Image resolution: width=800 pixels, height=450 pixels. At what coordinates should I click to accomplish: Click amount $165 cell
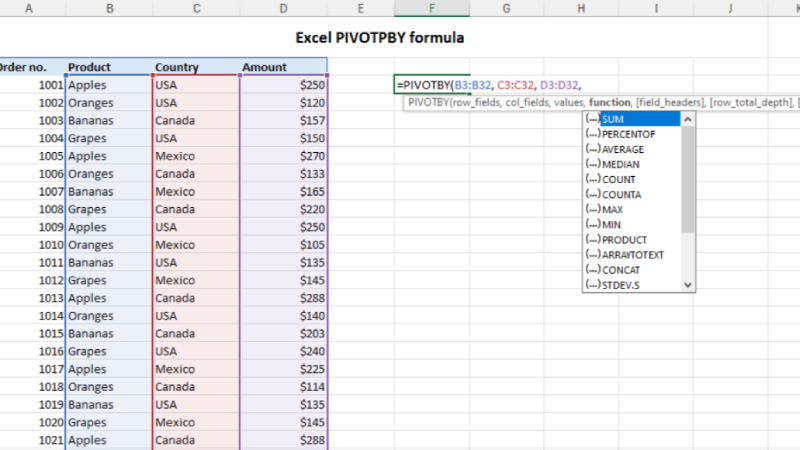283,191
